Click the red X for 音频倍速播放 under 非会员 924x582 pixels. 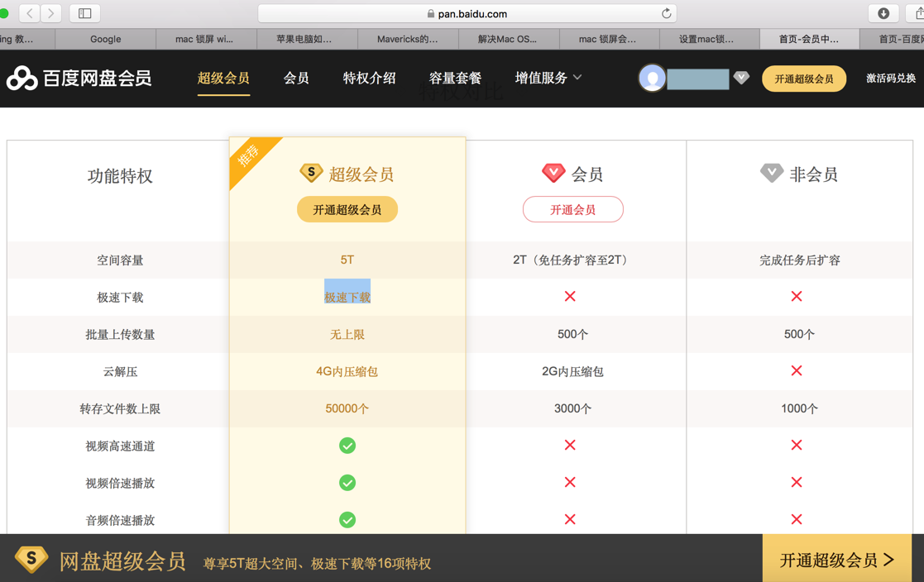point(796,519)
